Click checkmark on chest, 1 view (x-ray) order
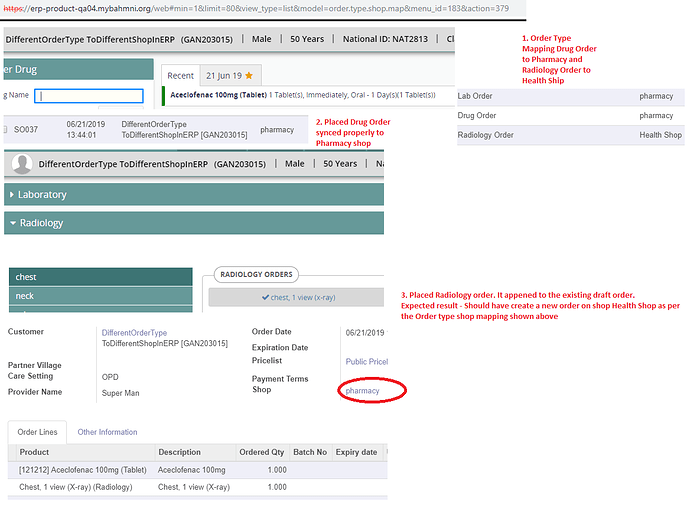This screenshot has height=508, width=690. (x=264, y=297)
